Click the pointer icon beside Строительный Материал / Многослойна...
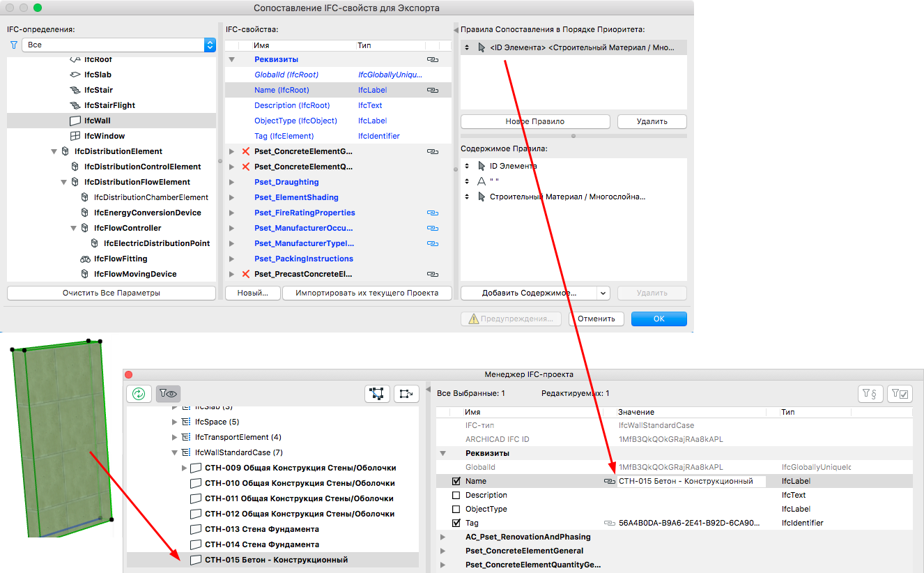The height and width of the screenshot is (573, 924). point(481,197)
